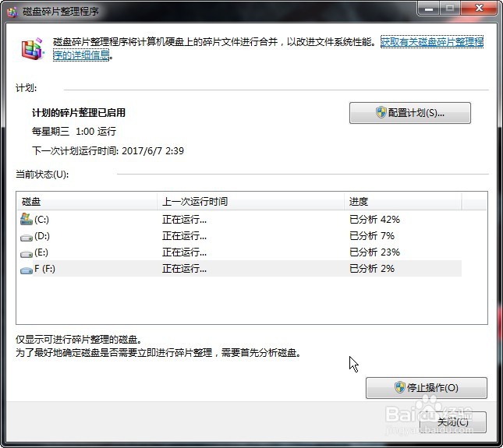Viewport: 503px width, 448px height.
Task: Select the (E:) disk row
Action: pos(241,252)
